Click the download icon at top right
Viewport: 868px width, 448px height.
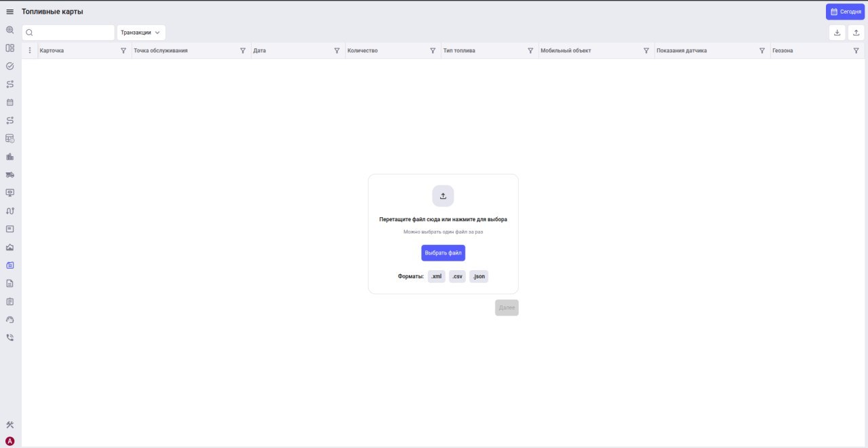point(837,33)
